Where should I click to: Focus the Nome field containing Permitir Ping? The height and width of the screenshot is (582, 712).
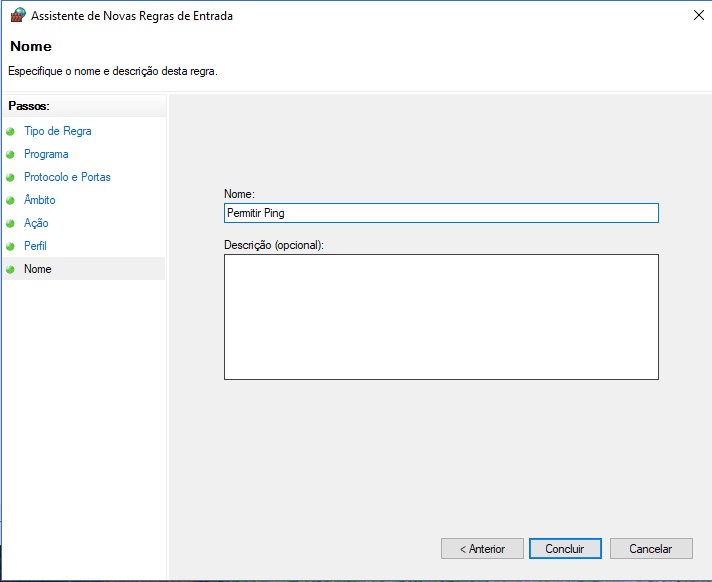click(x=441, y=213)
